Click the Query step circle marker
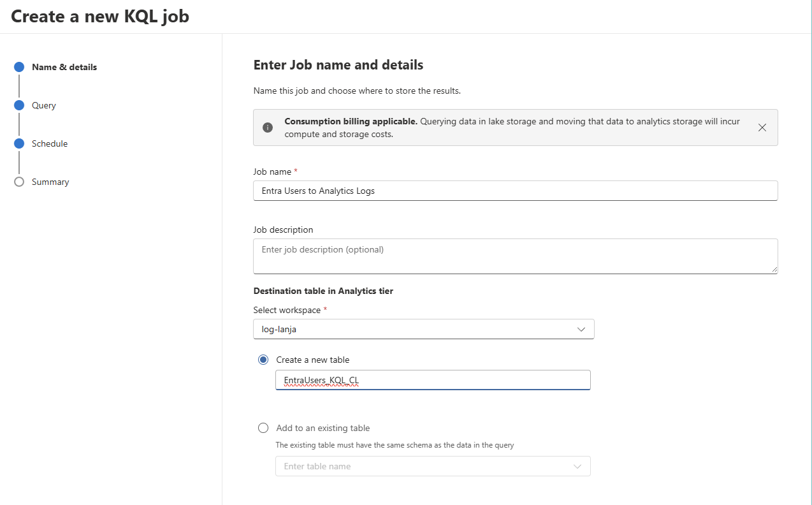The image size is (812, 505). [19, 105]
